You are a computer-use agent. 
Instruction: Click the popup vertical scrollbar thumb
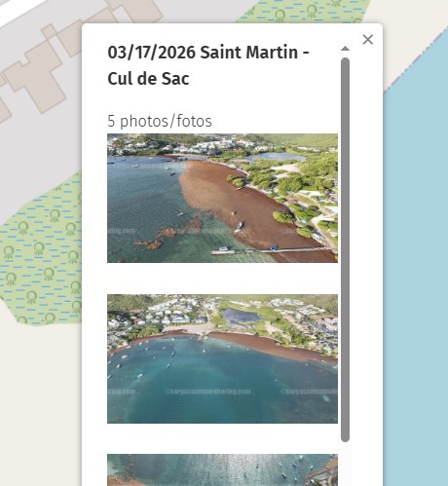click(x=345, y=249)
